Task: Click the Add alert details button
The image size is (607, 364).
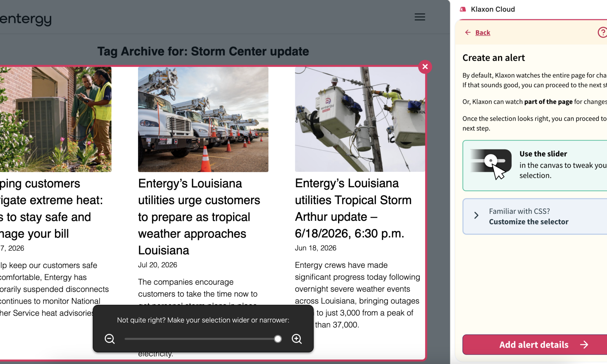Action: (x=535, y=345)
